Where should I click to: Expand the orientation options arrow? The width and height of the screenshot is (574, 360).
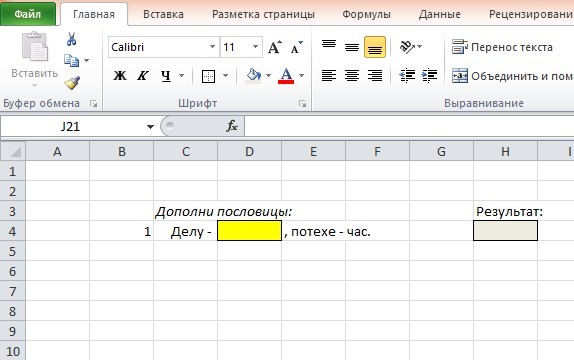click(420, 47)
